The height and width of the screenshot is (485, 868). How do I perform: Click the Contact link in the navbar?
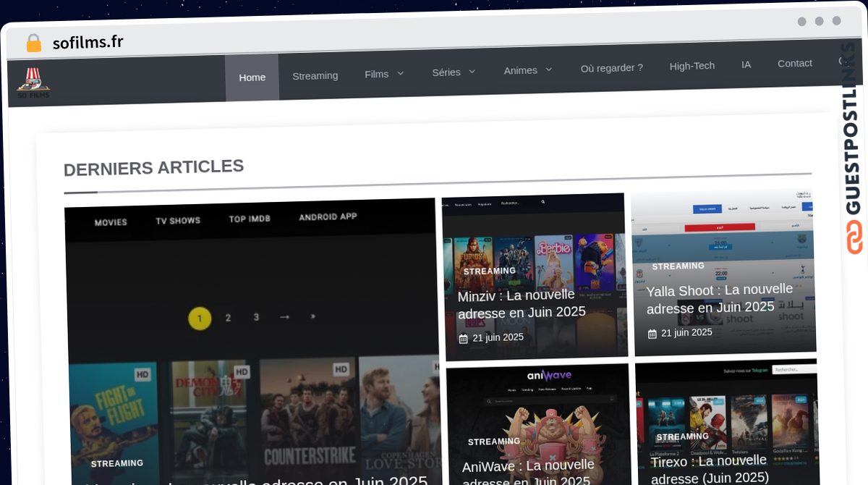[794, 63]
